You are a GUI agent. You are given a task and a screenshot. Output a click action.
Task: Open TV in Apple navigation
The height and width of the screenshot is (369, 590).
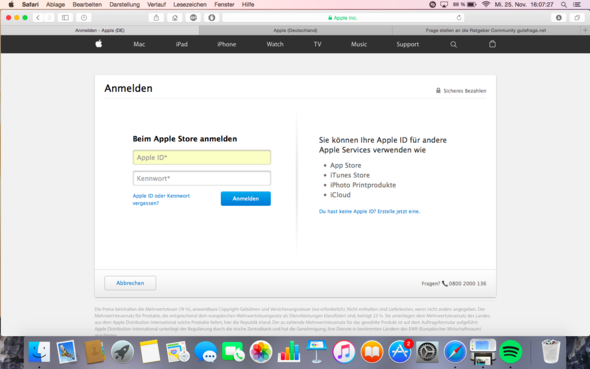[317, 44]
